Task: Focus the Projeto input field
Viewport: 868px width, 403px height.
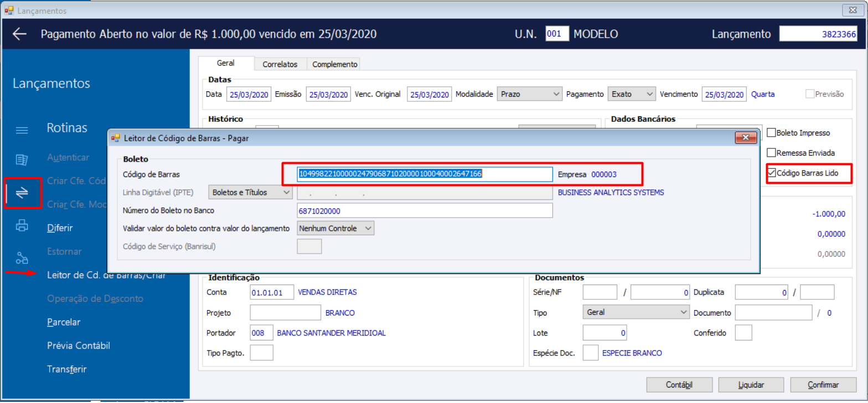Action: (x=286, y=312)
